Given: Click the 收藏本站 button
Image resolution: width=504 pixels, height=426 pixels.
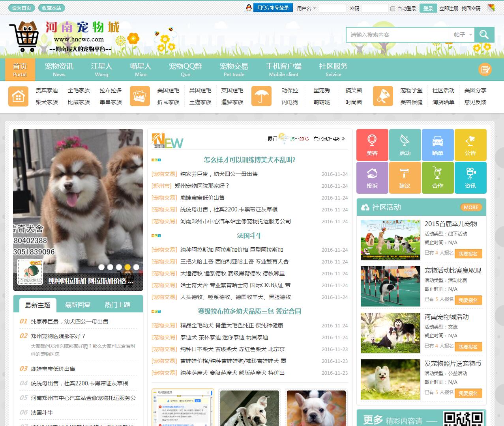Looking at the screenshot, I should click(x=51, y=8).
